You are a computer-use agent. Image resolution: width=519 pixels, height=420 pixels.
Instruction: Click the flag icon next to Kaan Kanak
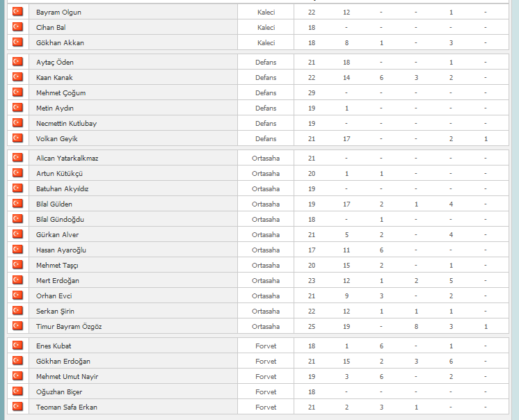pyautogui.click(x=17, y=77)
